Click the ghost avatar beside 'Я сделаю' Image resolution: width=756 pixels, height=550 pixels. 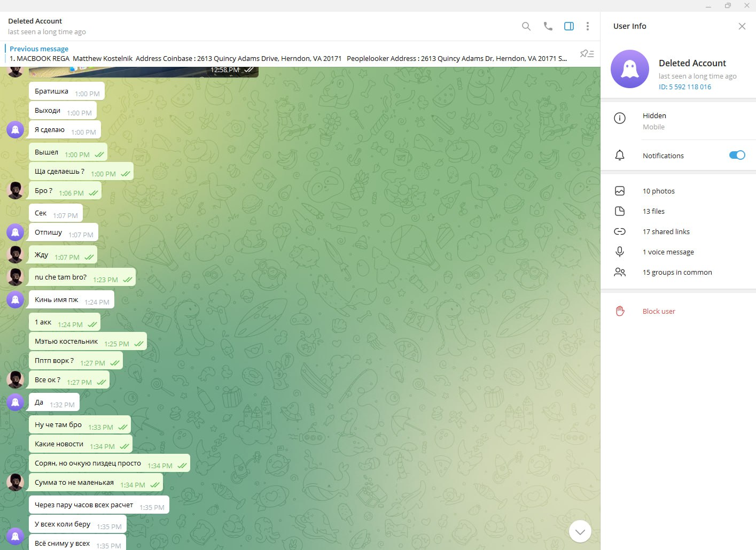click(x=15, y=129)
